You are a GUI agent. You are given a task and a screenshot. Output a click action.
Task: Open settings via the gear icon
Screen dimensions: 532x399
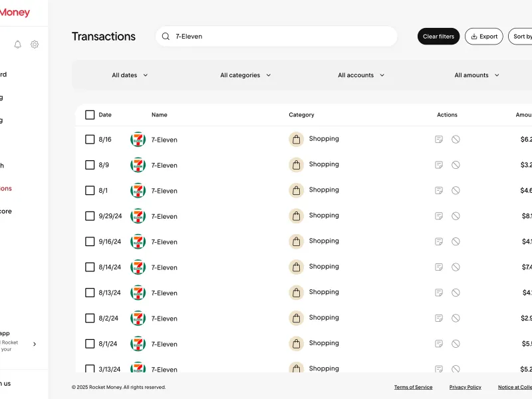(35, 45)
